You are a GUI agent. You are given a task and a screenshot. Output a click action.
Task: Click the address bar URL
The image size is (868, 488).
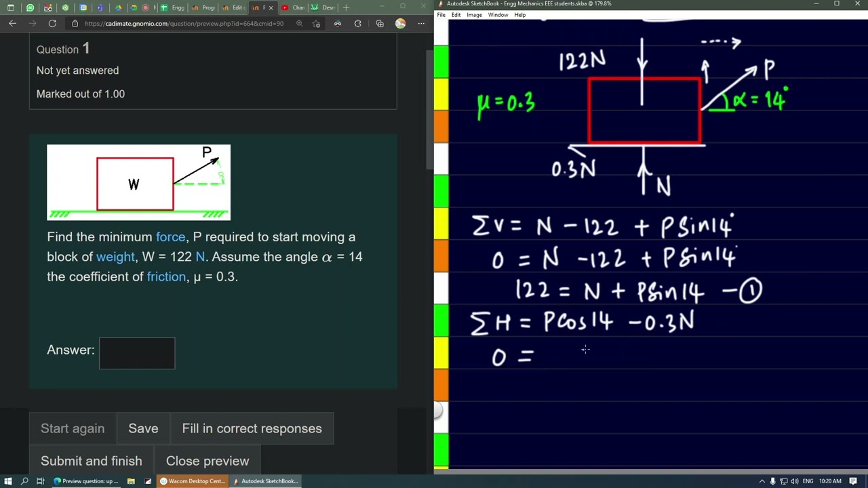click(x=184, y=24)
